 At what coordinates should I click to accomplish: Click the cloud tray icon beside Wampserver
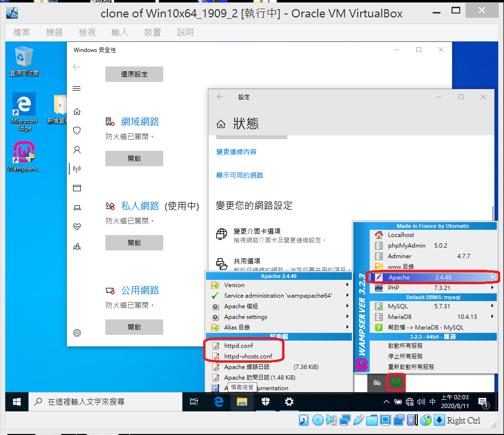[377, 382]
